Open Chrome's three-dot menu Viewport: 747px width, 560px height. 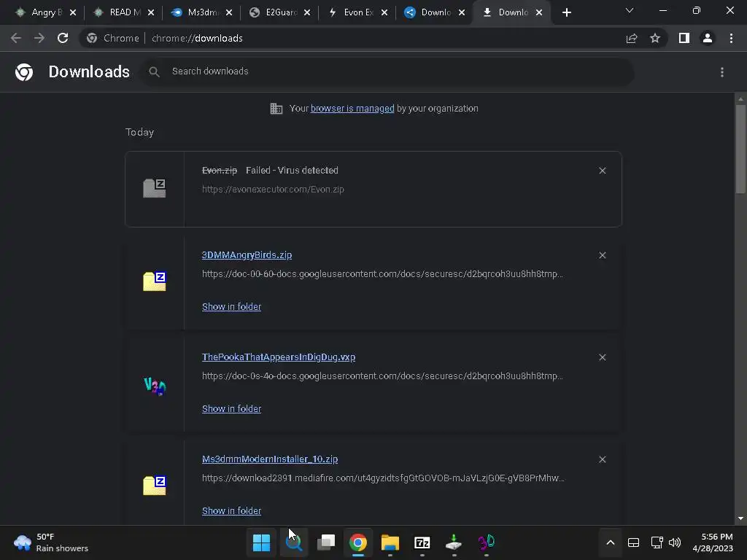pyautogui.click(x=731, y=38)
